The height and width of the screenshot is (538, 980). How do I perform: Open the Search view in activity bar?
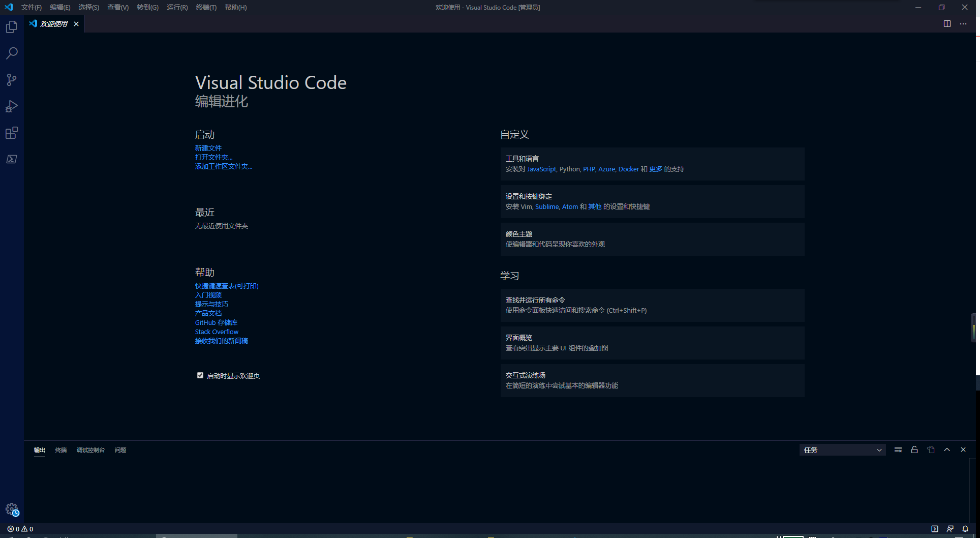[12, 53]
